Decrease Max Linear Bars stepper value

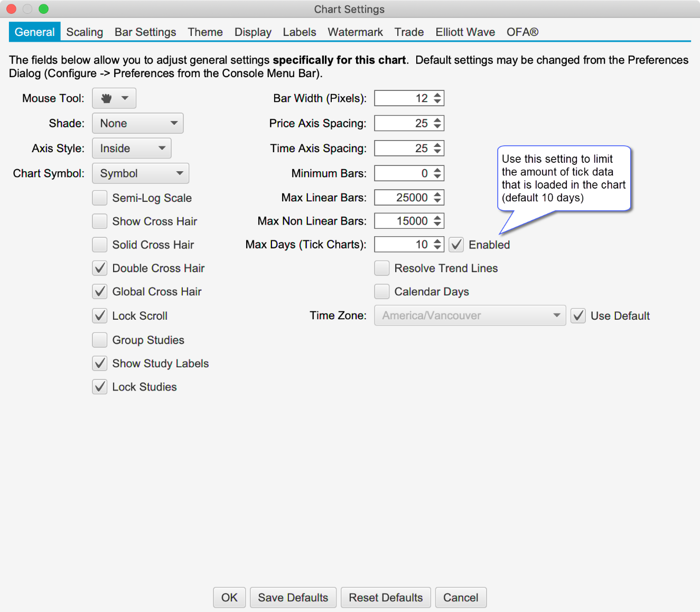[437, 201]
